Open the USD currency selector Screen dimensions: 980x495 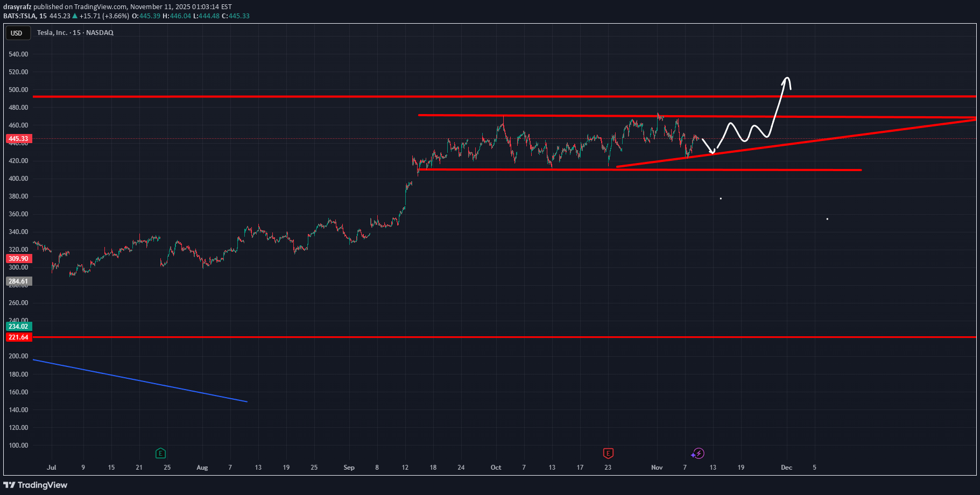pos(17,33)
